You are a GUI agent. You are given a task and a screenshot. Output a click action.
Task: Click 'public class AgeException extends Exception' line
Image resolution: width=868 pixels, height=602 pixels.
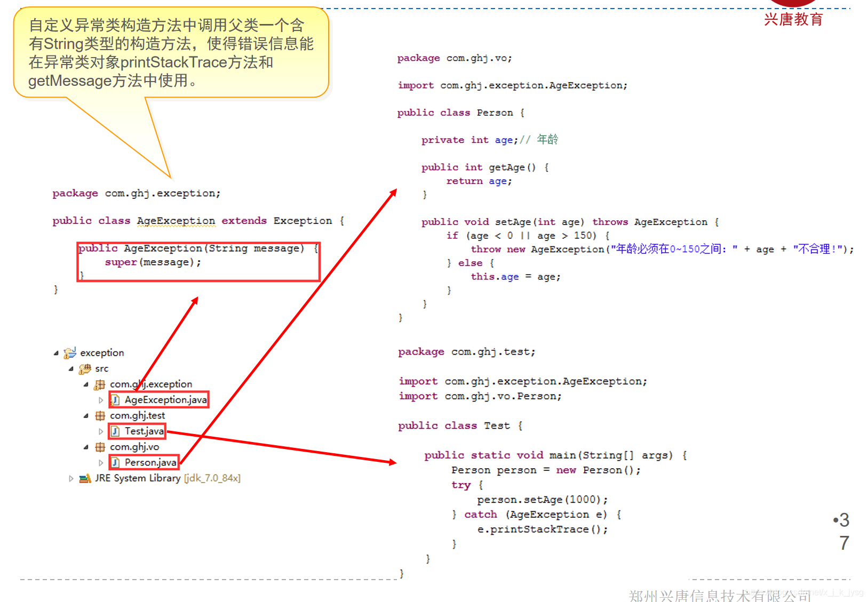198,221
